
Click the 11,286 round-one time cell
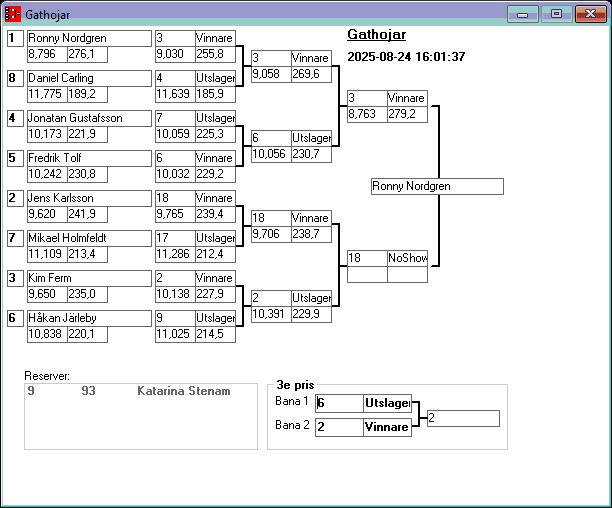(x=175, y=254)
